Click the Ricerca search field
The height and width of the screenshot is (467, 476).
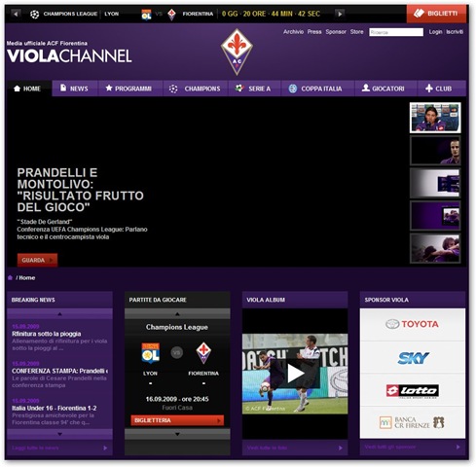pyautogui.click(x=396, y=32)
